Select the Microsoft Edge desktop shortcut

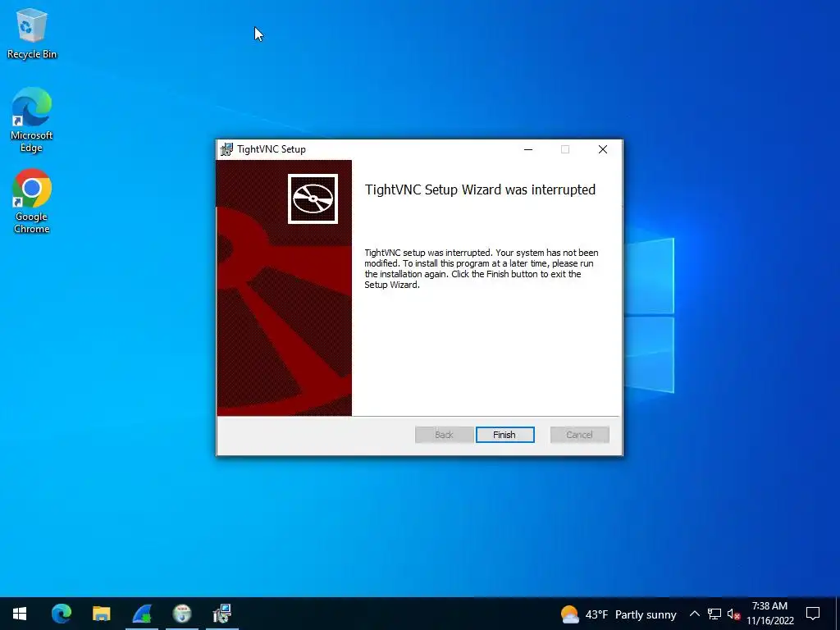tap(32, 121)
